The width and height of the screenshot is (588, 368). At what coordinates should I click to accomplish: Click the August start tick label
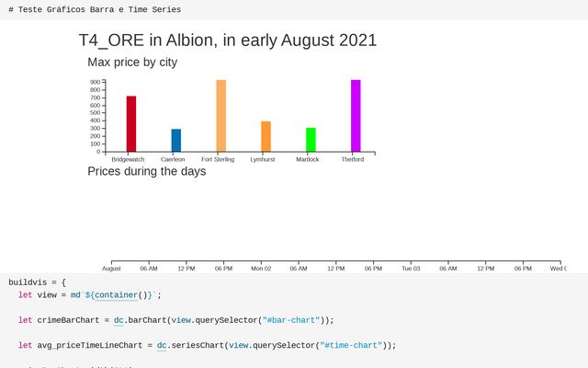tap(111, 269)
